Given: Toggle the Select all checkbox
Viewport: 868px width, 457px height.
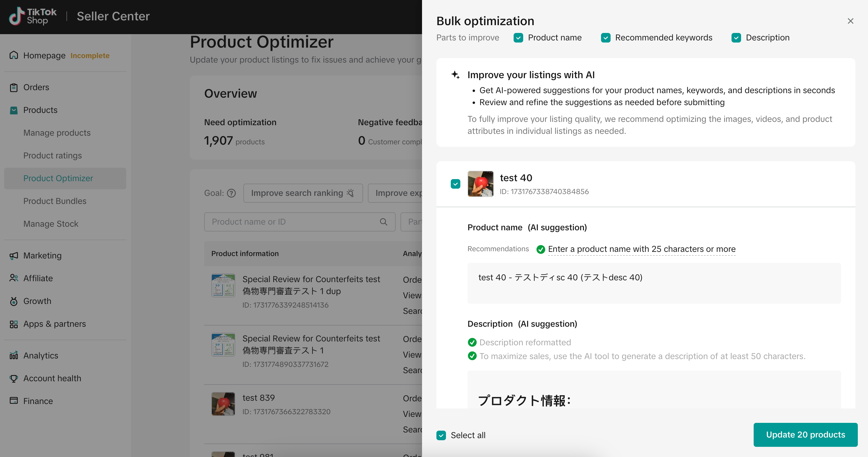Looking at the screenshot, I should 441,435.
